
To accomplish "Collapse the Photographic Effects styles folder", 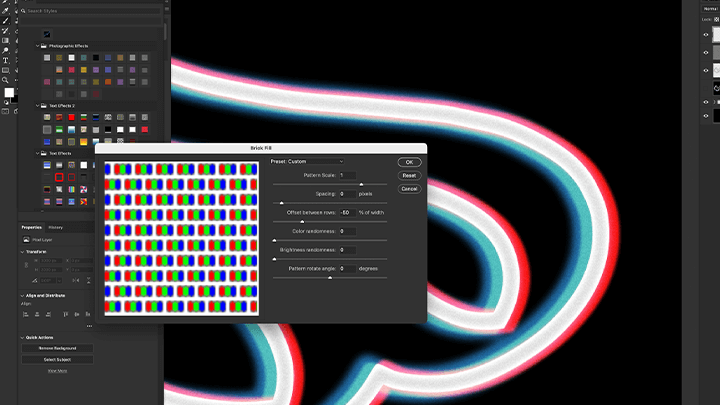I will point(38,46).
